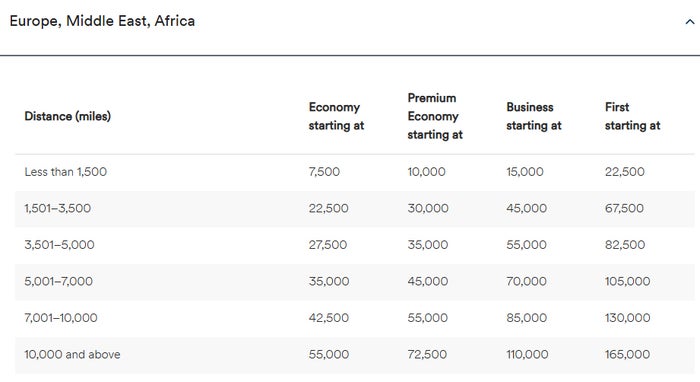Click the 110,000 Business value
The height and width of the screenshot is (382, 700).
coord(527,355)
